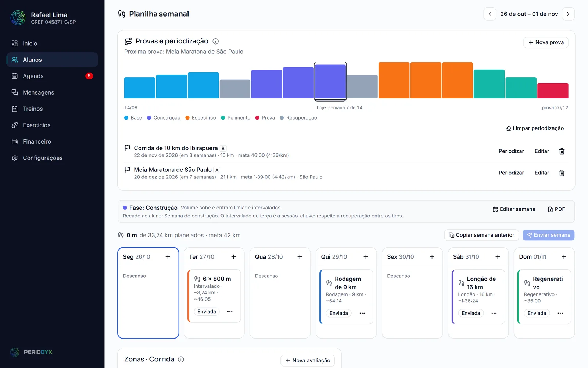Image resolution: width=588 pixels, height=368 pixels.
Task: Open Treinos in sidebar
Action: (52, 109)
